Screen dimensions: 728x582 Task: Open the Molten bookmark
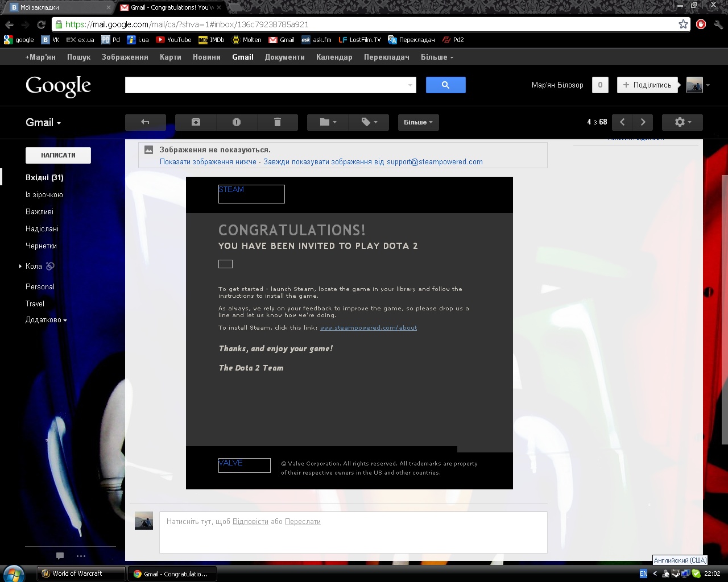(247, 40)
